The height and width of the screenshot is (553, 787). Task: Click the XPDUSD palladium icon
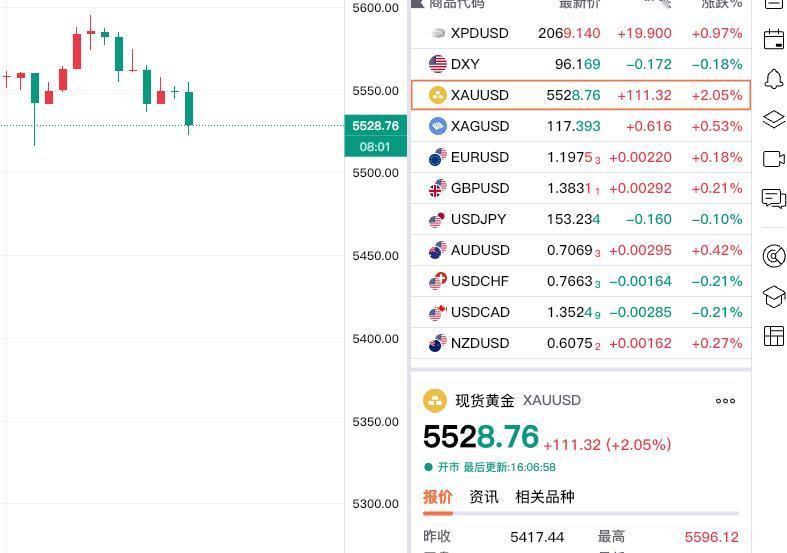[438, 33]
